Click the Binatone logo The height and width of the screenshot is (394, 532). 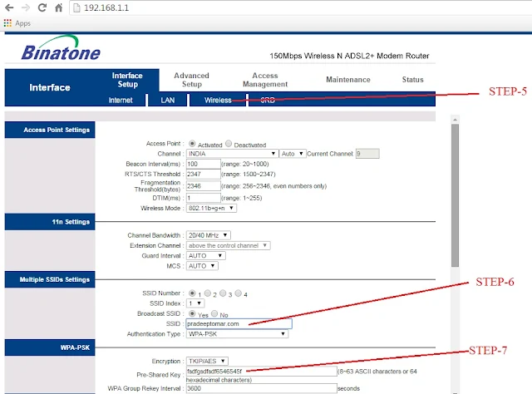tap(61, 48)
